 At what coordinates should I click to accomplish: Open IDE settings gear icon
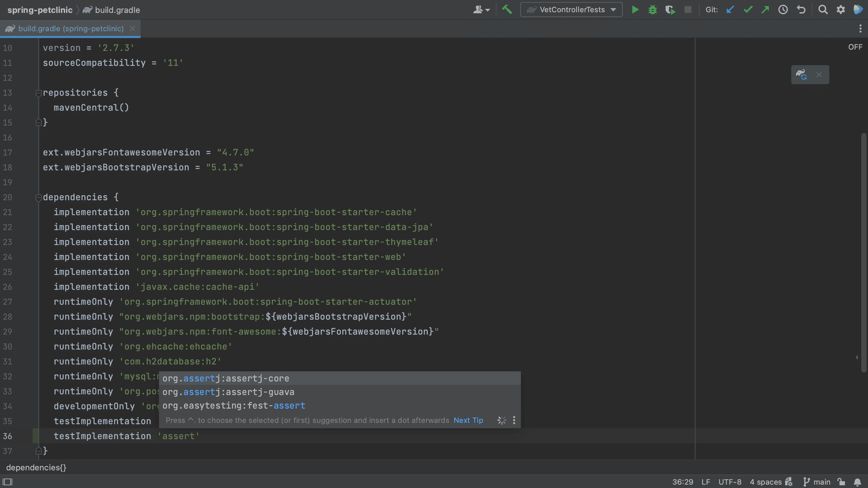pos(840,10)
